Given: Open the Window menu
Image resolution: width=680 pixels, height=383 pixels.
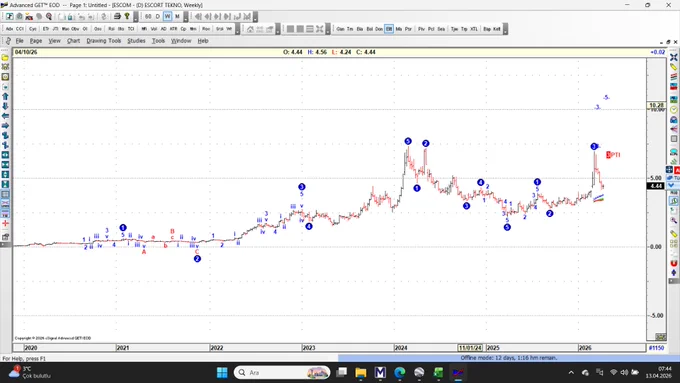Looking at the screenshot, I should 181,41.
